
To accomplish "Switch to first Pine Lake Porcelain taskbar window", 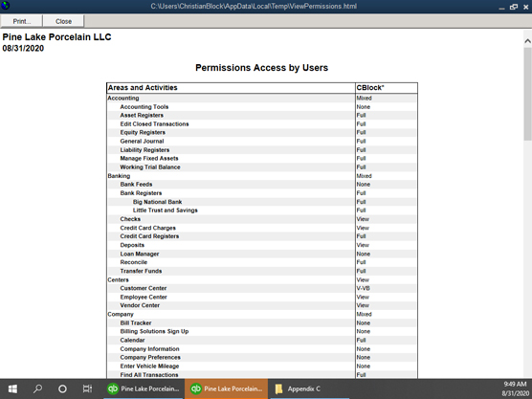I will 144,388.
